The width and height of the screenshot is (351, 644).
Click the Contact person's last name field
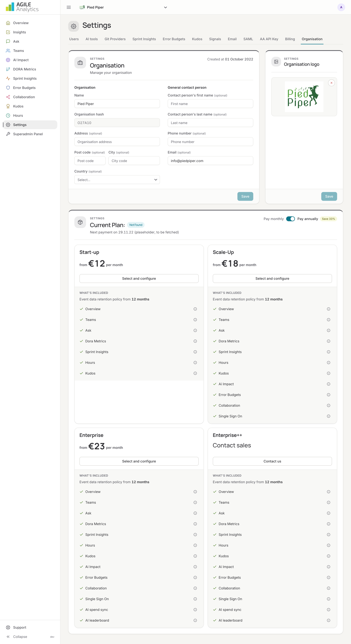210,123
